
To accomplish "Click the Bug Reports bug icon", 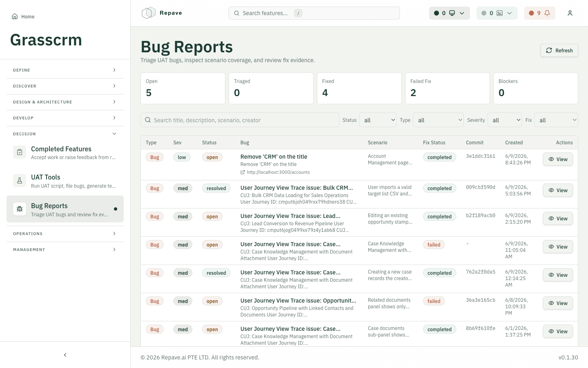I will pyautogui.click(x=20, y=209).
